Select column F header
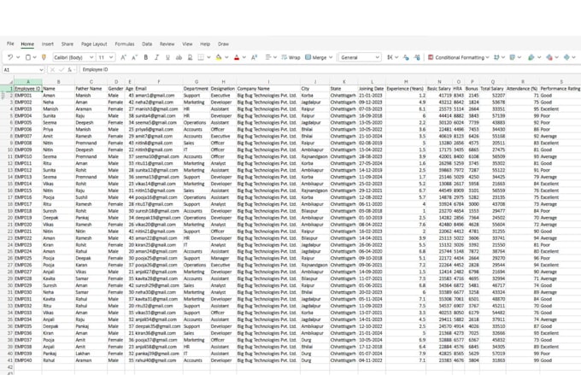This screenshot has height=392, width=581. coord(159,81)
